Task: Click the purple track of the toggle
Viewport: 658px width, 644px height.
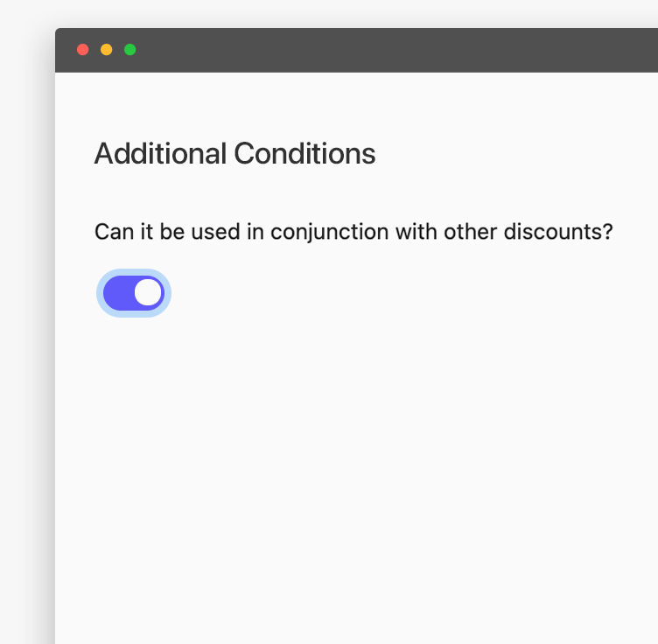Action: click(x=117, y=293)
